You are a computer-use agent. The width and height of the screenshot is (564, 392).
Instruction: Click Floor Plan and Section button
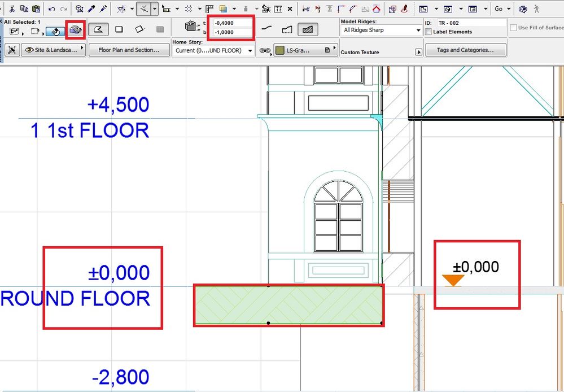(129, 50)
